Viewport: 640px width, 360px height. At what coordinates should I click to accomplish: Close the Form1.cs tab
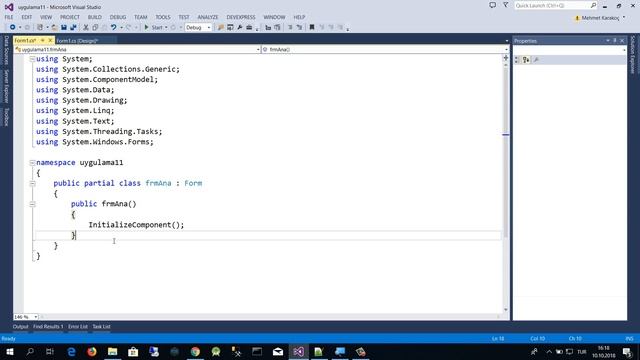50,40
